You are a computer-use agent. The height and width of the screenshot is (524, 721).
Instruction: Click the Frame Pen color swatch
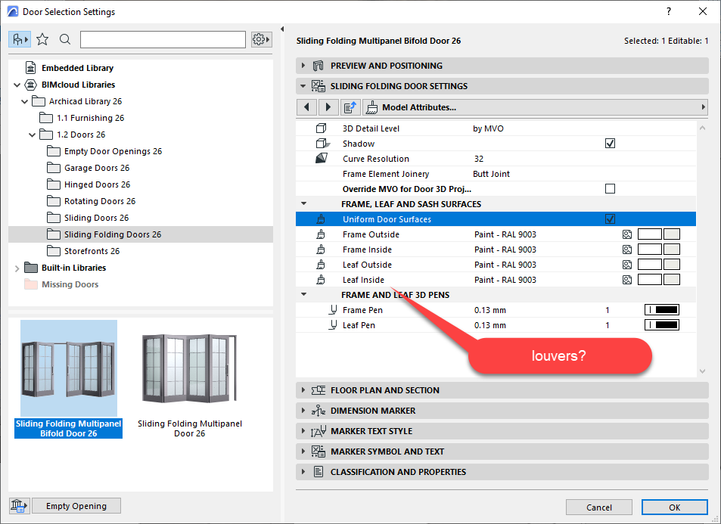(x=662, y=310)
